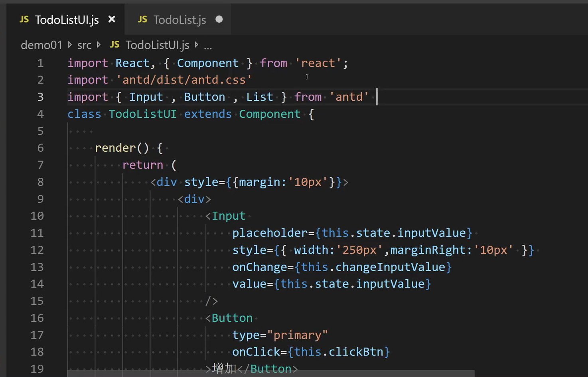This screenshot has width=588, height=377.
Task: Expand the chevron after src breadcrumb
Action: [x=99, y=45]
